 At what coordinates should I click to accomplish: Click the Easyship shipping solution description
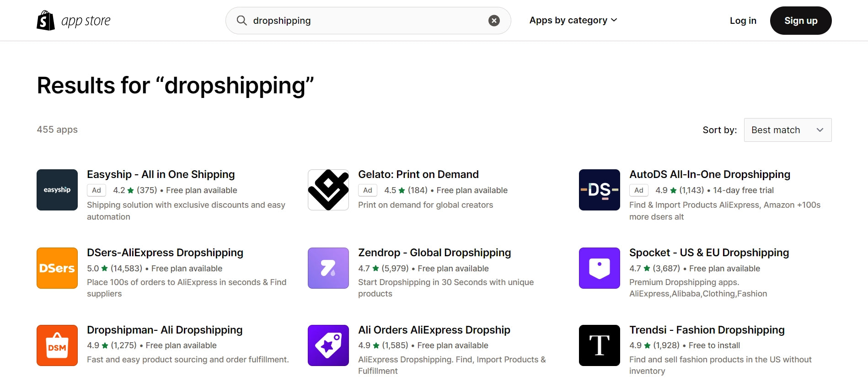click(x=186, y=211)
